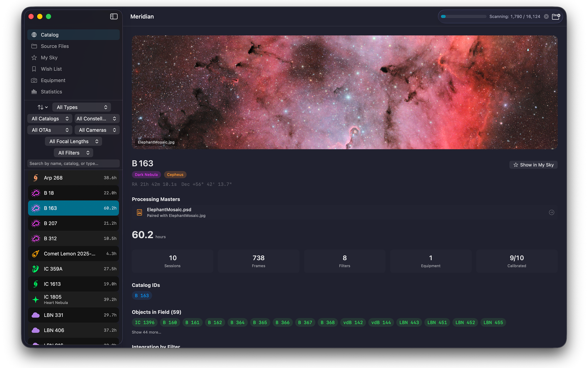The height and width of the screenshot is (368, 588).
Task: Click the ElephantMosaic.psd file icon
Action: point(139,212)
